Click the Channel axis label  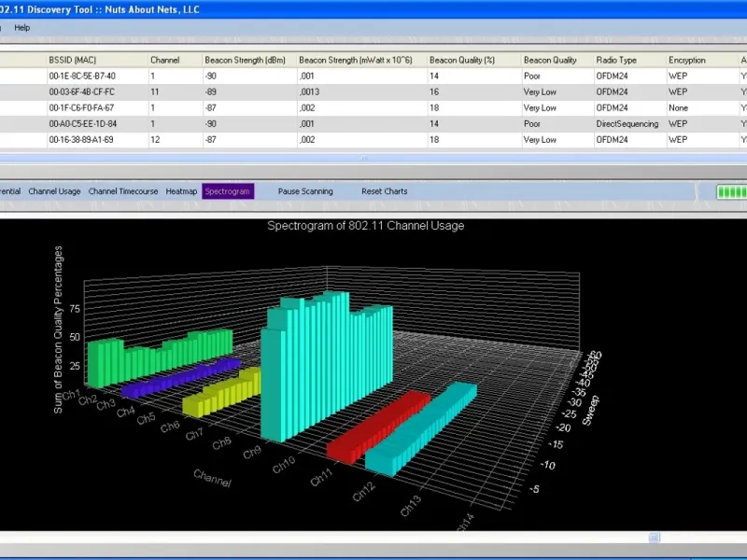(x=213, y=478)
